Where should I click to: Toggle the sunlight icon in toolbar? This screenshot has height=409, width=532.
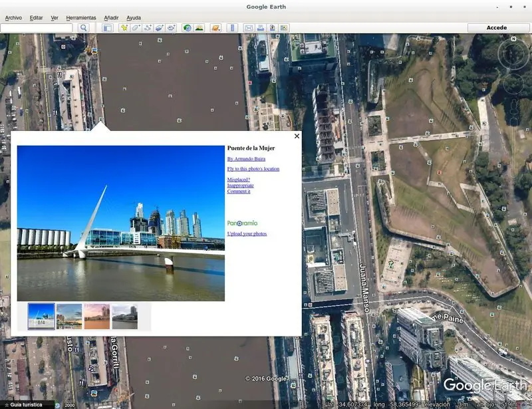pyautogui.click(x=199, y=28)
